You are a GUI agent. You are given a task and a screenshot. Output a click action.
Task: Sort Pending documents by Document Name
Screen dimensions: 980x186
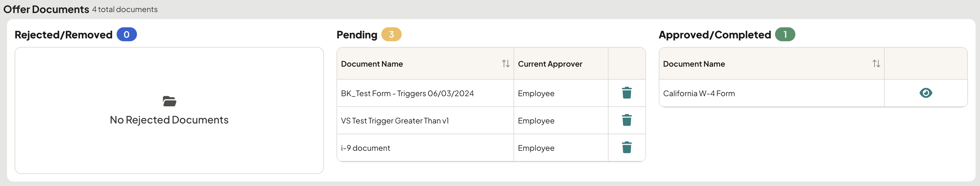[x=506, y=63]
